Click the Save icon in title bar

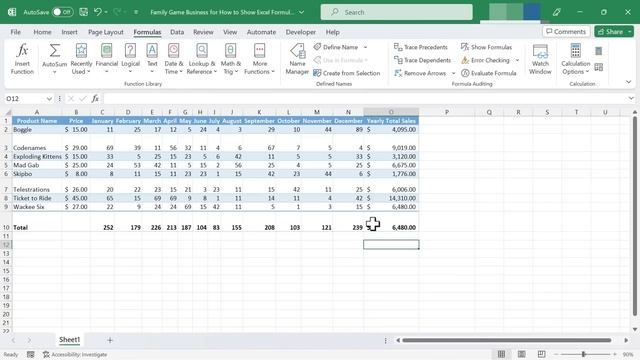(83, 12)
